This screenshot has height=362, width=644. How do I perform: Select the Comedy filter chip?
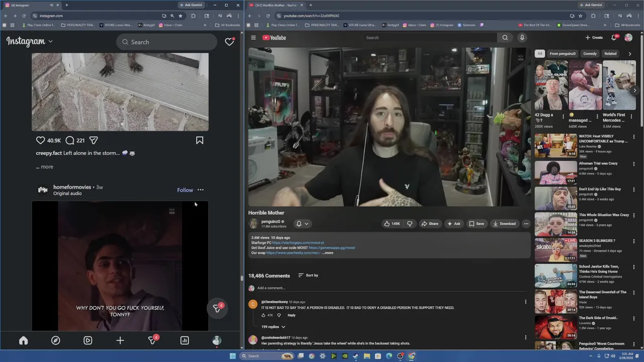(x=590, y=53)
